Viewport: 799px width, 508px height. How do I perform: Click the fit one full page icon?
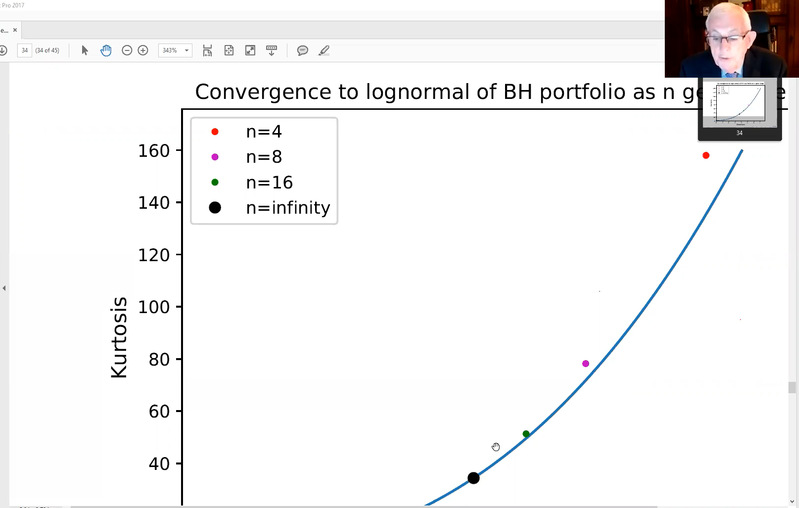(x=229, y=50)
